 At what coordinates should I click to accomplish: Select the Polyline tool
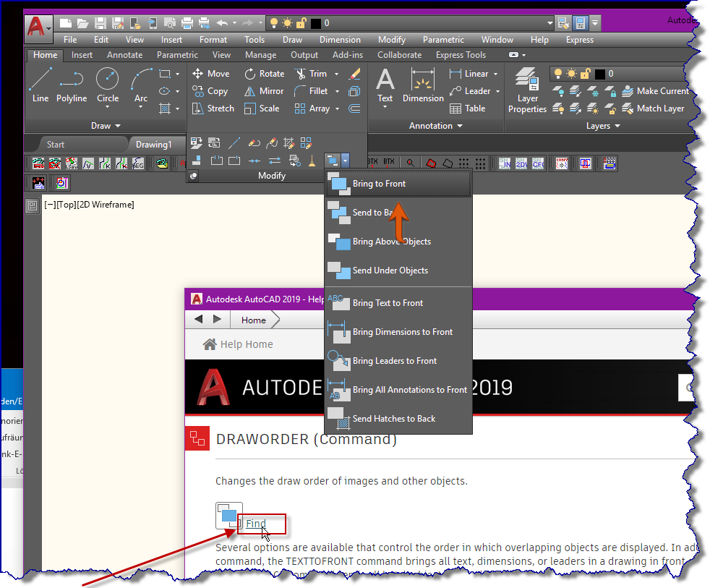tap(72, 85)
